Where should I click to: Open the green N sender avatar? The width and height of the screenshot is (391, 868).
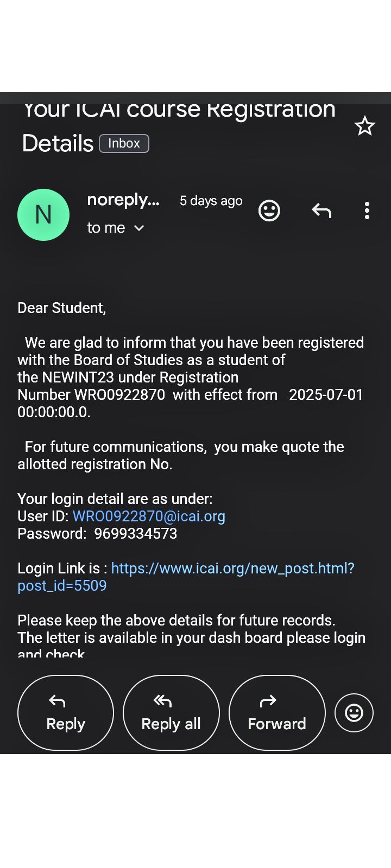pos(43,215)
